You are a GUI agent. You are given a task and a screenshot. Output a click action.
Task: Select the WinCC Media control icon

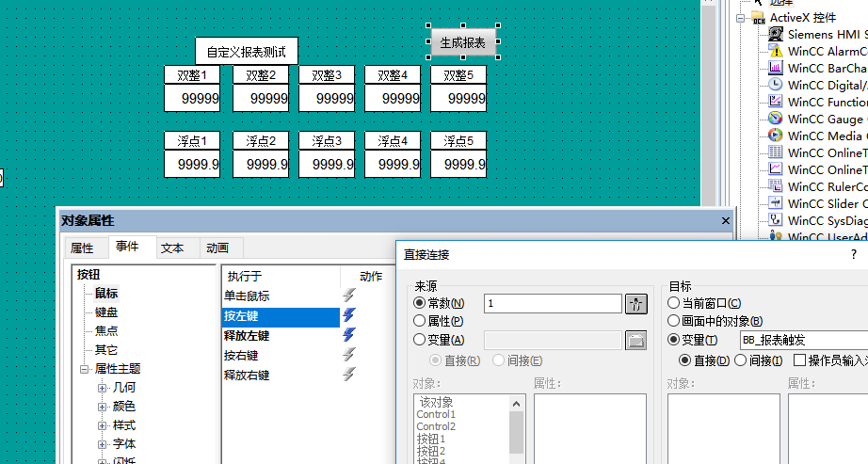[x=776, y=136]
